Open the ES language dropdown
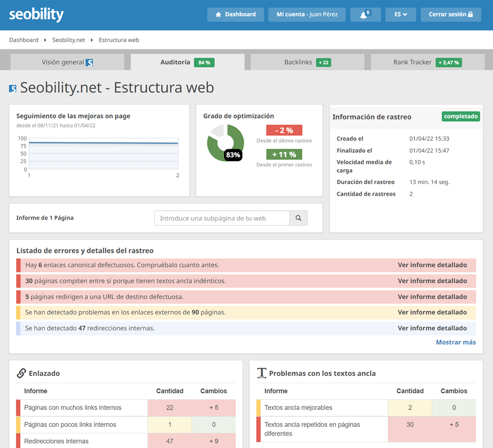Screen dimensions: 493x448 click(x=401, y=14)
